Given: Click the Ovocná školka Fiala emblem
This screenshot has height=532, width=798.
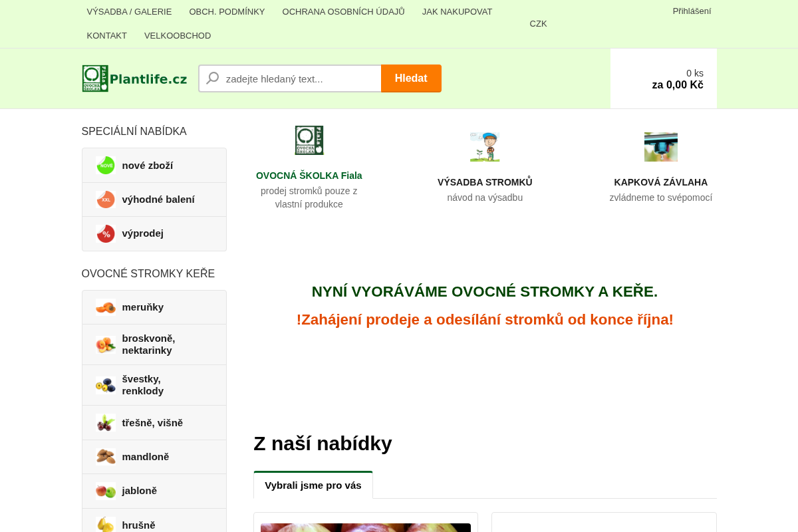Looking at the screenshot, I should click(309, 140).
